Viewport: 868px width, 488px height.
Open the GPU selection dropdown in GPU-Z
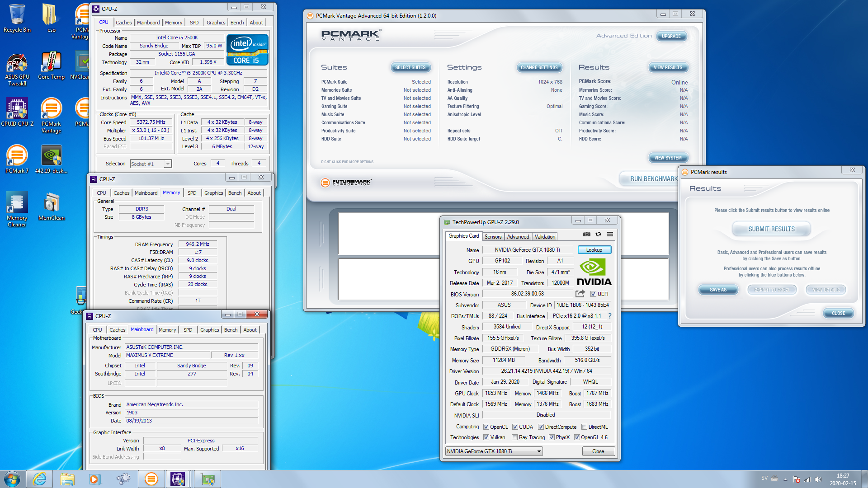[x=494, y=451]
